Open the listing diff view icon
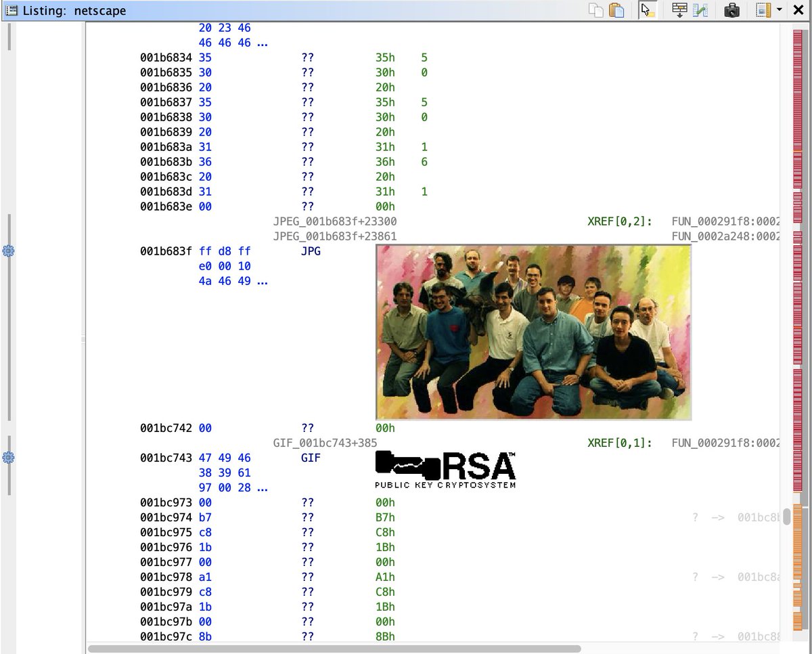Viewport: 812px width, 654px height. point(700,10)
